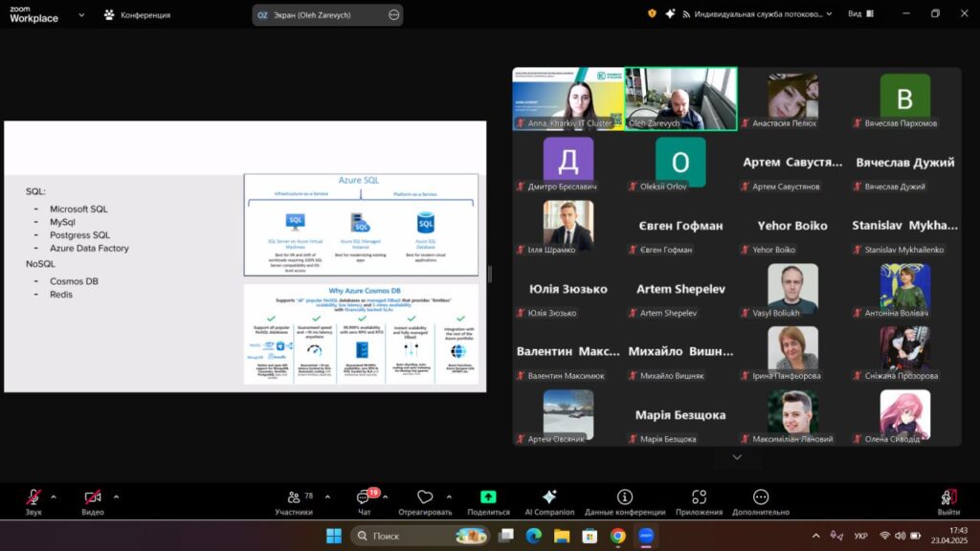Click the Azure Data Factory bullet
Screen dimensions: 980x551
[x=89, y=248]
